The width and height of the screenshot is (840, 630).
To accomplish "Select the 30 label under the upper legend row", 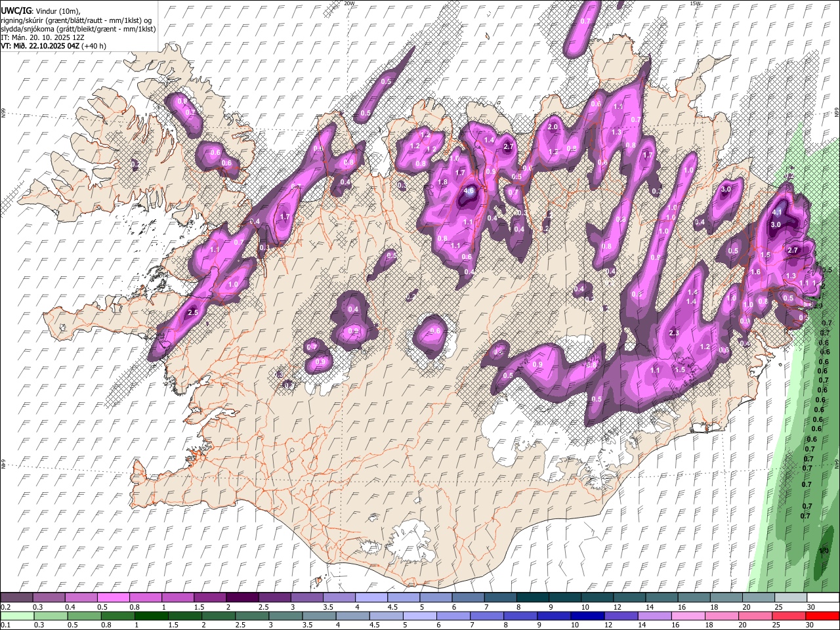I will [811, 607].
